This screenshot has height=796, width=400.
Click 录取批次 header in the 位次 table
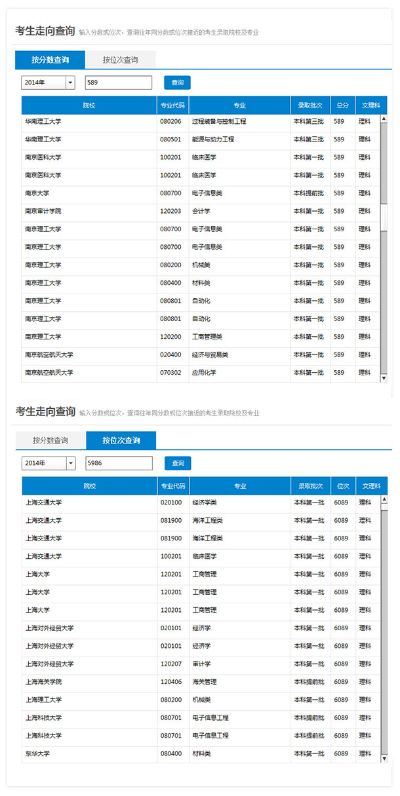click(310, 486)
